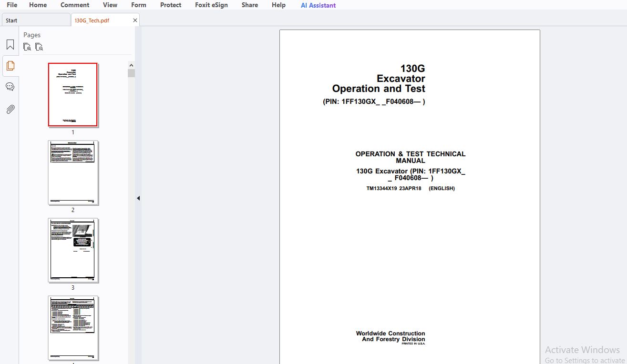Click "(PIN: 1FF130GX_ _F040608— )" under title

click(x=374, y=101)
